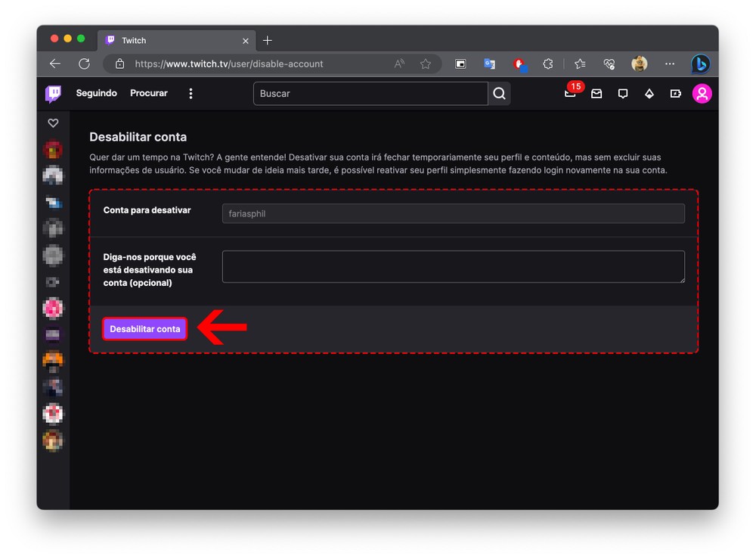
Task: Open notifications with 15 badge
Action: coord(571,92)
